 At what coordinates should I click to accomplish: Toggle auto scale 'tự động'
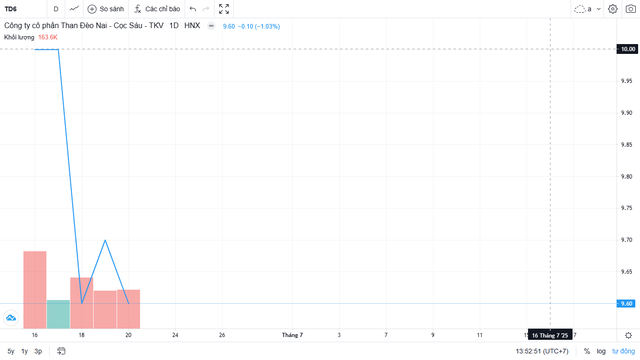(623, 351)
